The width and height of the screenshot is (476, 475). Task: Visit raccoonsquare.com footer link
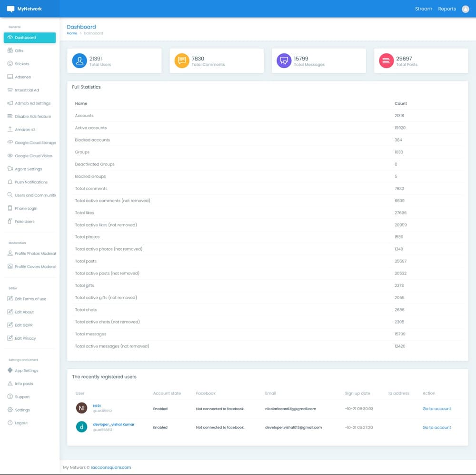pyautogui.click(x=110, y=467)
